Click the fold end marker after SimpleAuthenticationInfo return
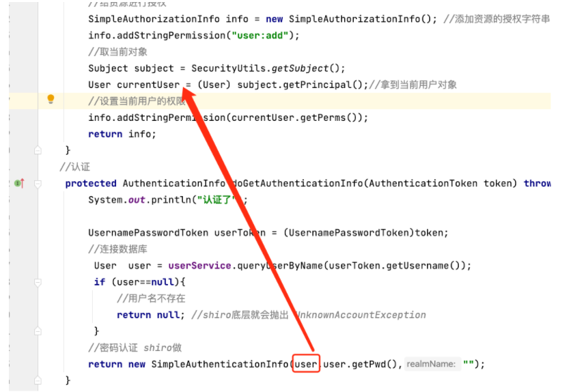 click(x=38, y=380)
